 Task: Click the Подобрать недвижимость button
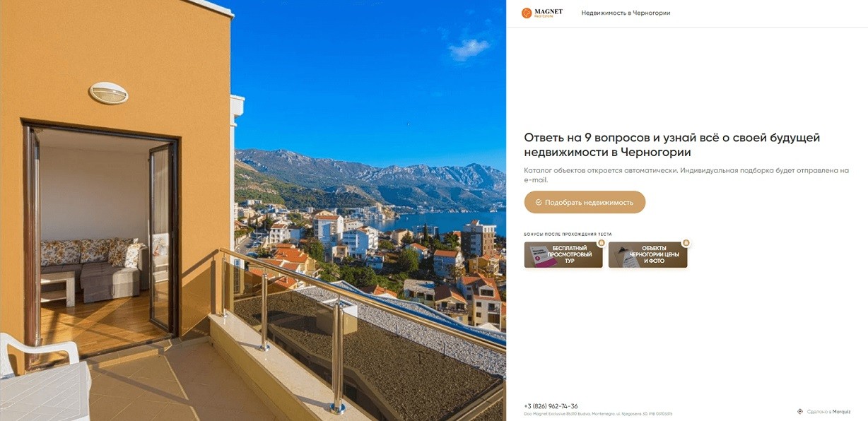pyautogui.click(x=585, y=202)
